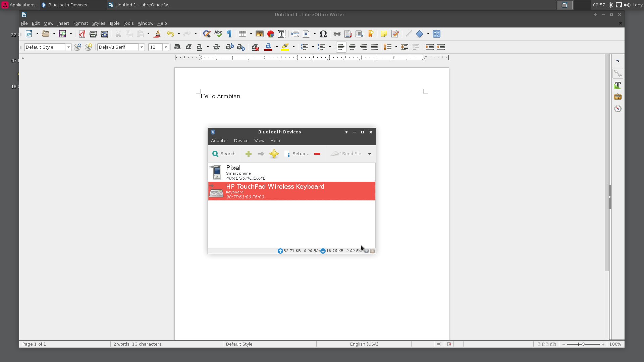Toggle Underline formatting
Screen dimensions: 644x362
[200, 47]
